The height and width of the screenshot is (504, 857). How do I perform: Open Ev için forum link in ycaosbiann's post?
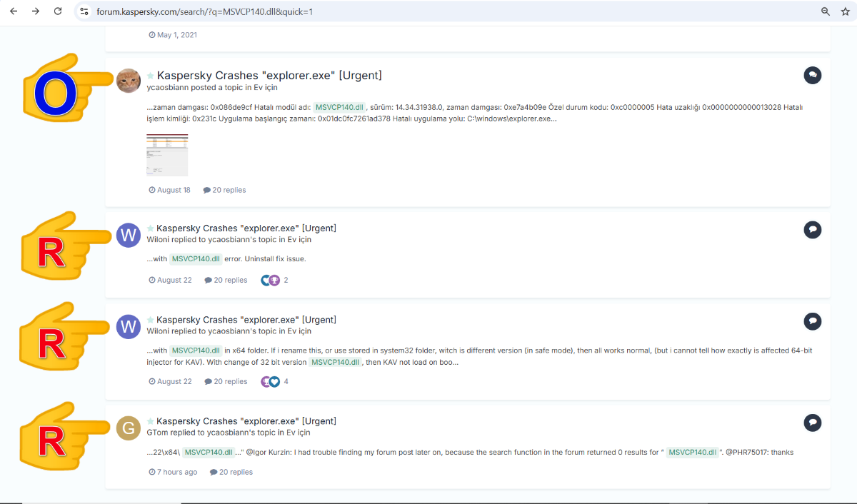266,88
